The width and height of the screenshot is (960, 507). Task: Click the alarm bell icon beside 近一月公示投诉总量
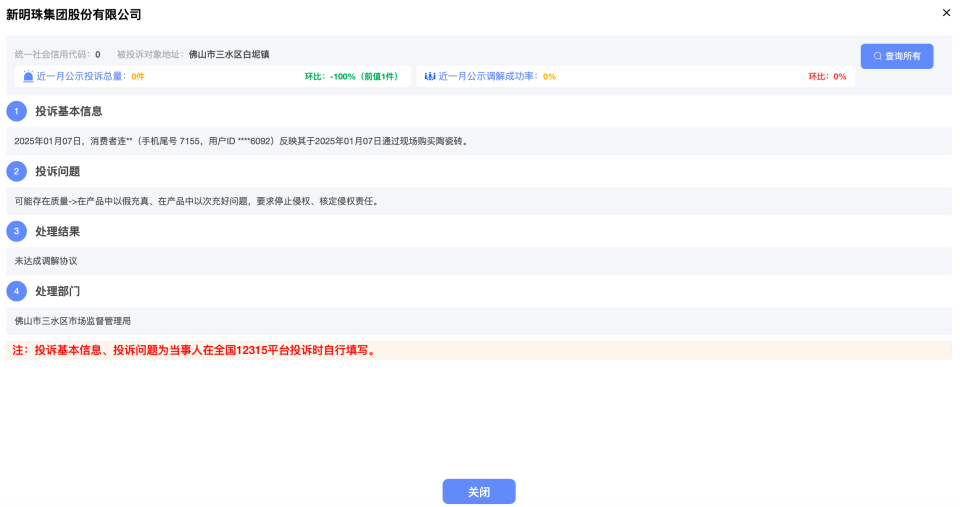(28, 77)
